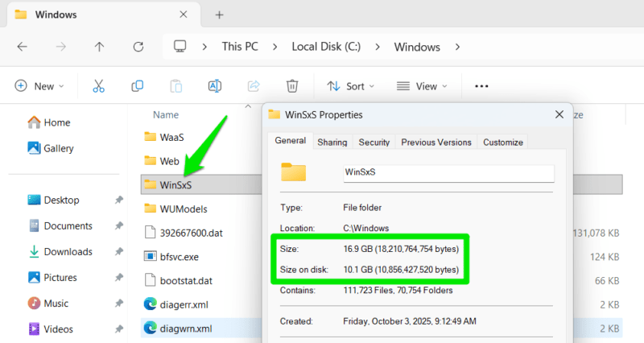
Task: Select bfsvc.exe in file list
Action: (171, 257)
